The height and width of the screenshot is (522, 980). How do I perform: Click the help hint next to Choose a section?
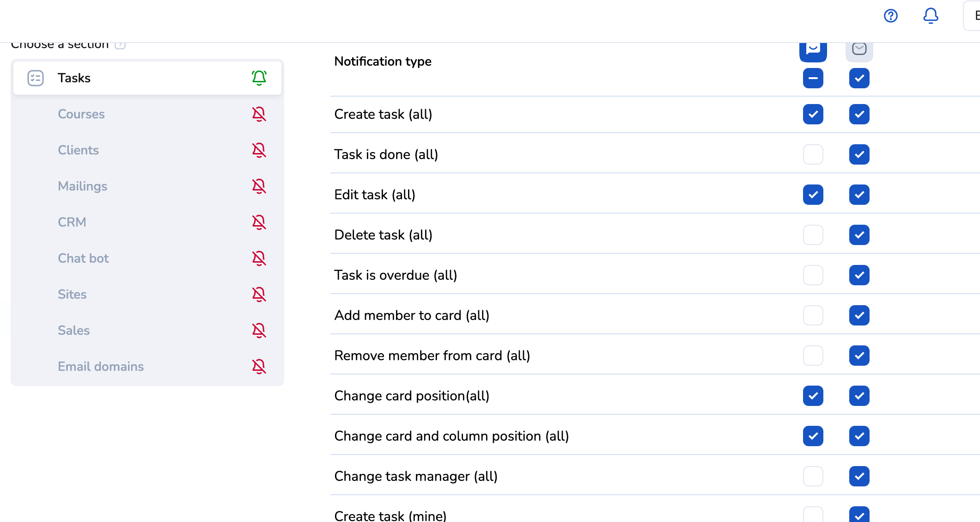pyautogui.click(x=120, y=45)
